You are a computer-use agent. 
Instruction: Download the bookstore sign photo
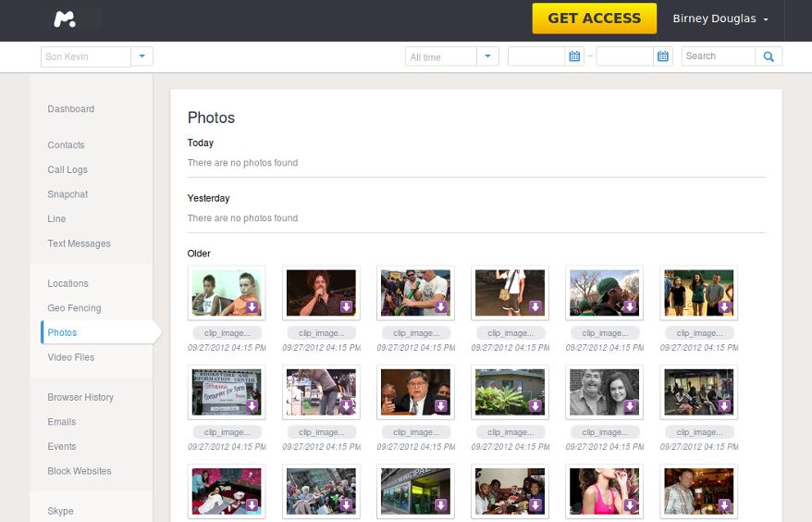click(252, 406)
